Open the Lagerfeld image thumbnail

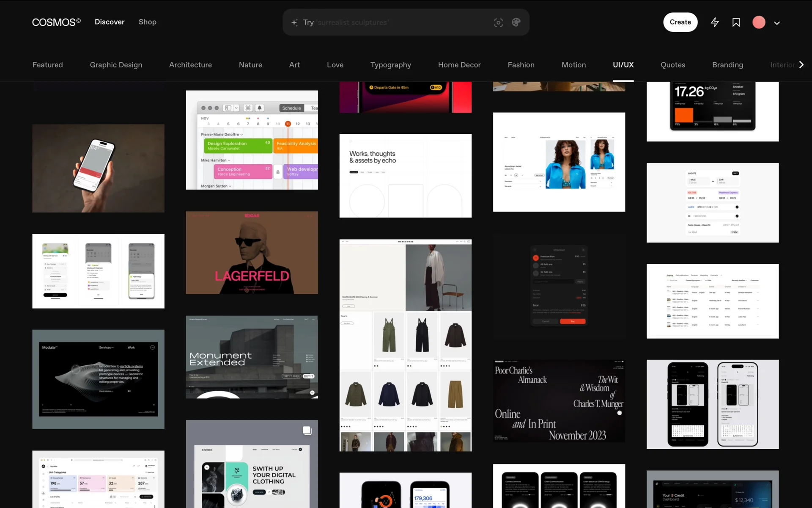click(252, 253)
